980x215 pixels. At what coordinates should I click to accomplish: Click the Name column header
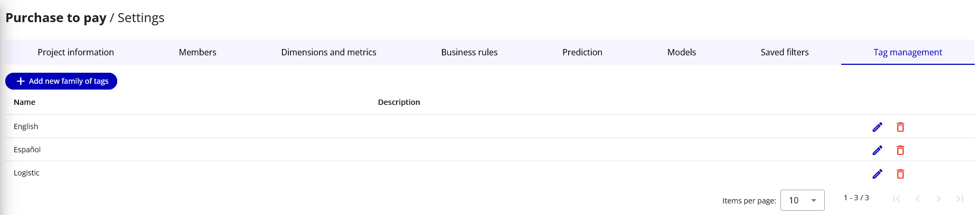pos(24,102)
